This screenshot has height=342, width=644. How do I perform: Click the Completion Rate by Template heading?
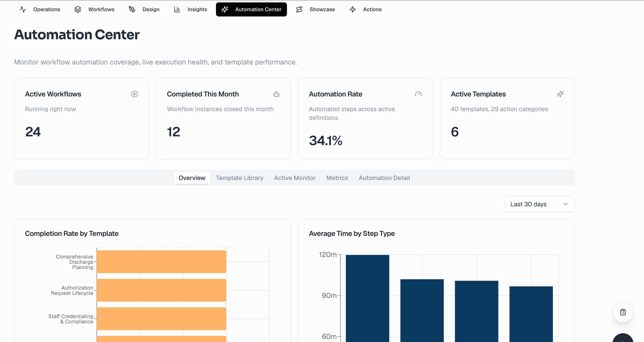[72, 233]
